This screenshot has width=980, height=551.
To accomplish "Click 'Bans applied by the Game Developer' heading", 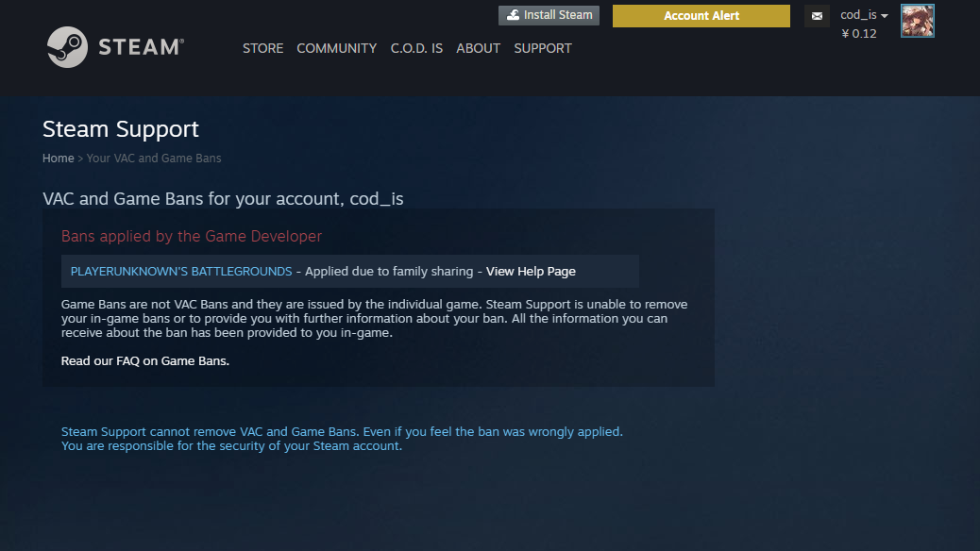I will [x=192, y=236].
